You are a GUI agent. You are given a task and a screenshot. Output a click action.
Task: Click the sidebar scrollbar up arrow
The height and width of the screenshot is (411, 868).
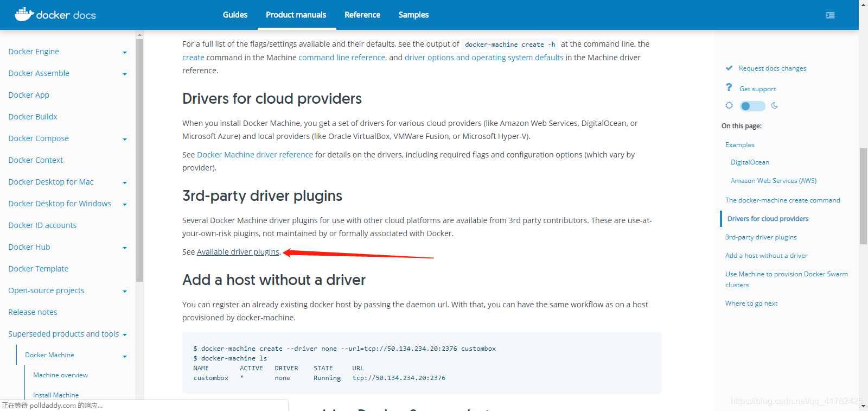(139, 34)
